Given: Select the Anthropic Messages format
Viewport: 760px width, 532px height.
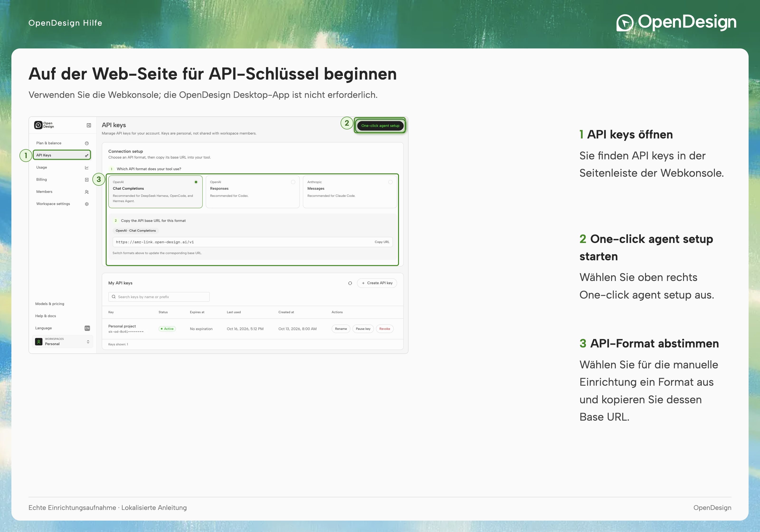Looking at the screenshot, I should point(350,192).
